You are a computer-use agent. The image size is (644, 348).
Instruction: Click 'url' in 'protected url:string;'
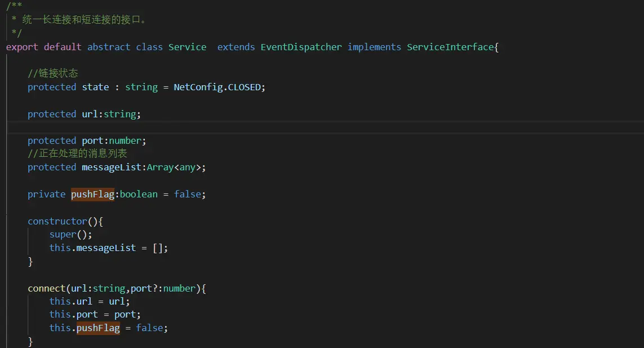tap(90, 114)
